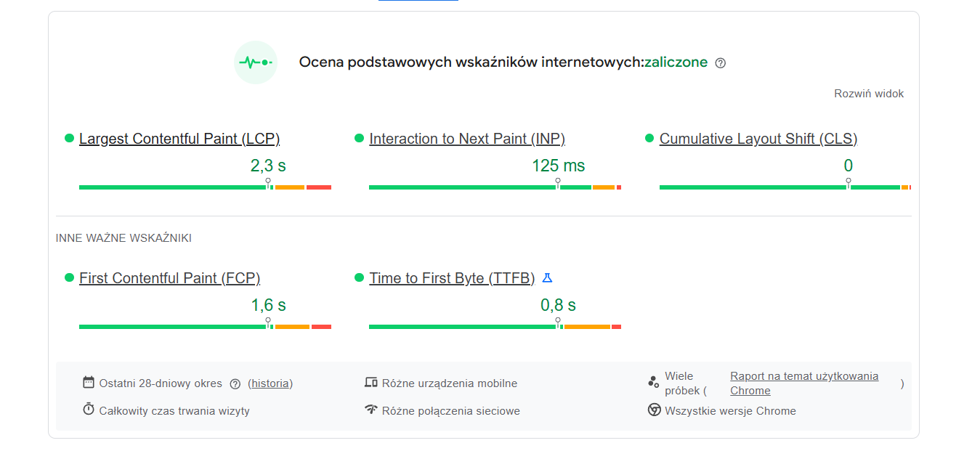
Task: Click devices icon beside Różne urządzenia mobilne
Action: (371, 383)
